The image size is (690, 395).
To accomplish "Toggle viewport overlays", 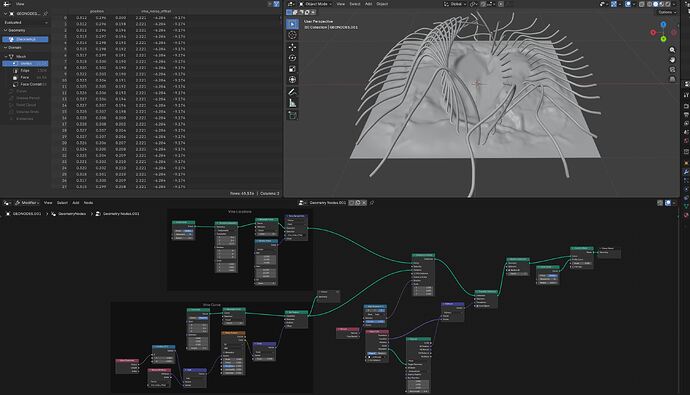I will click(x=628, y=4).
